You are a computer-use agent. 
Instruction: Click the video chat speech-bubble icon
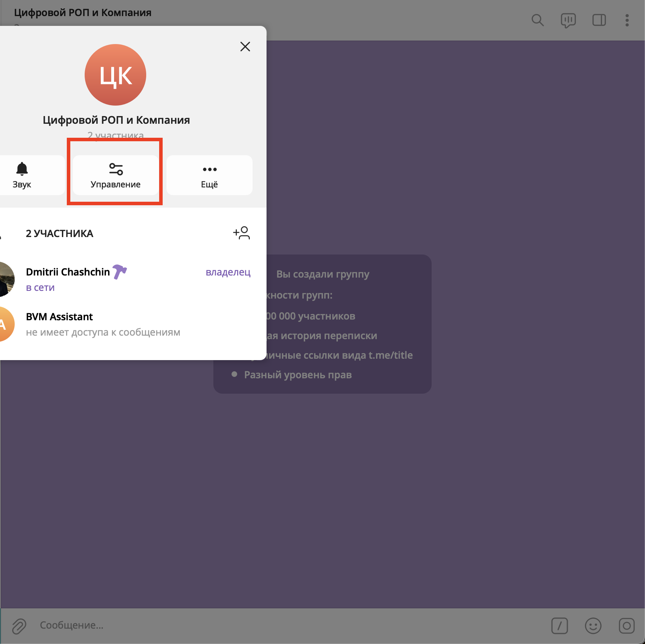(568, 20)
